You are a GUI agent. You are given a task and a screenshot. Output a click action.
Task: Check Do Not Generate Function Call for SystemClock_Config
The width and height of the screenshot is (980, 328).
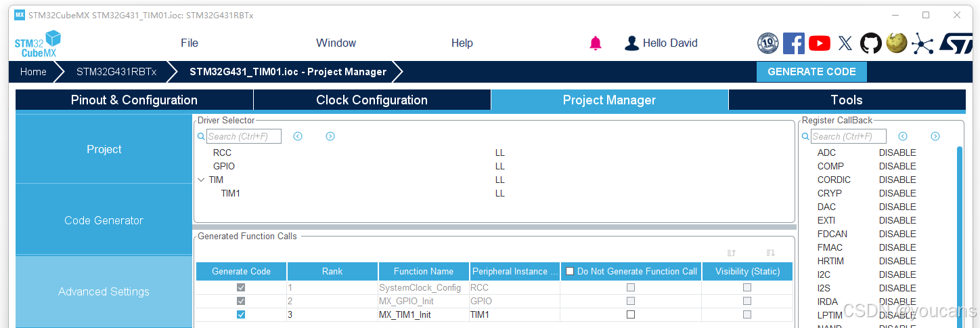pyautogui.click(x=631, y=287)
